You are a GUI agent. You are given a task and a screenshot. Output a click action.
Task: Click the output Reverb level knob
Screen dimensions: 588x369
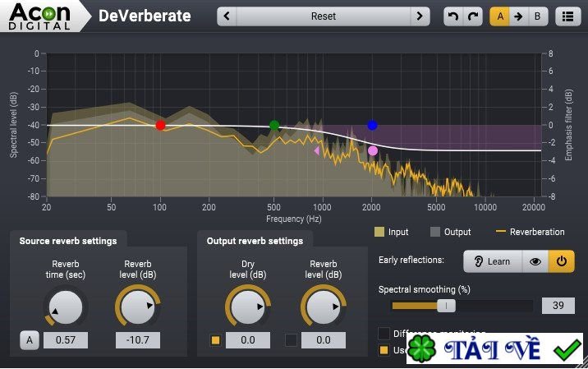coord(324,307)
